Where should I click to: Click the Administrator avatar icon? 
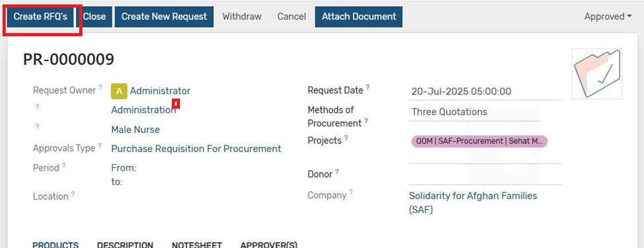coord(119,91)
